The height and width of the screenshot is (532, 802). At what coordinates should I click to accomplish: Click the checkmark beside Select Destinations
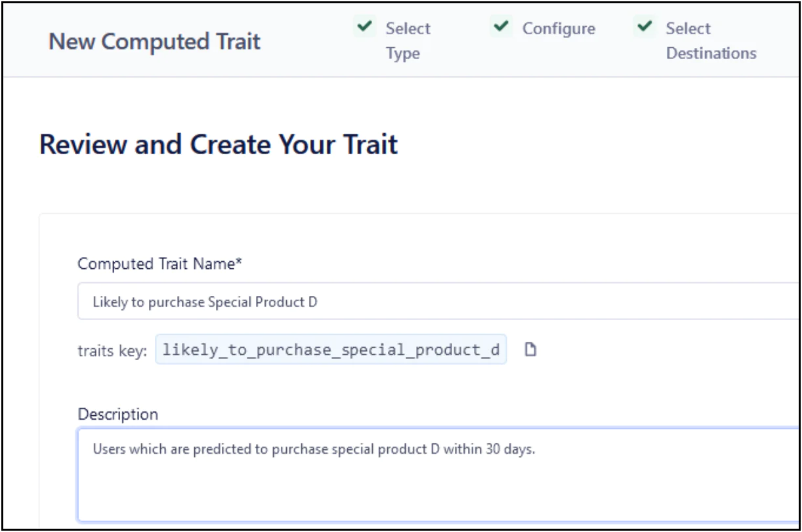[x=644, y=28]
